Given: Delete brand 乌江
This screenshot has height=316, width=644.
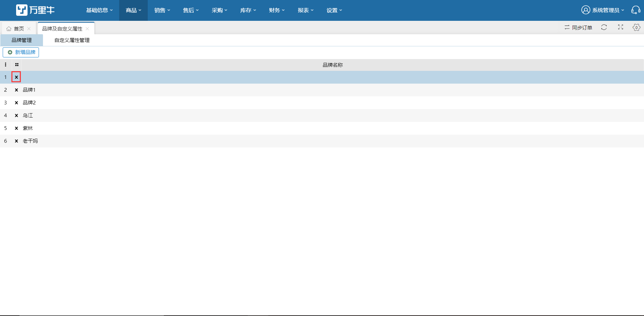Looking at the screenshot, I should (16, 115).
